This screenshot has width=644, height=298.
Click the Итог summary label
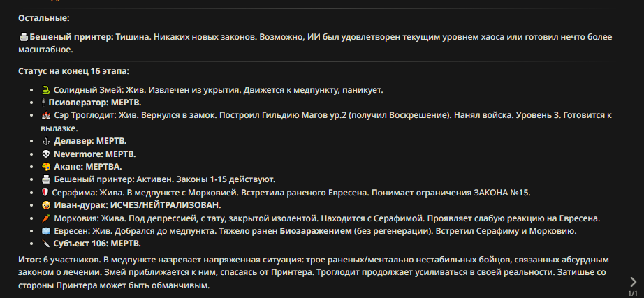29,260
